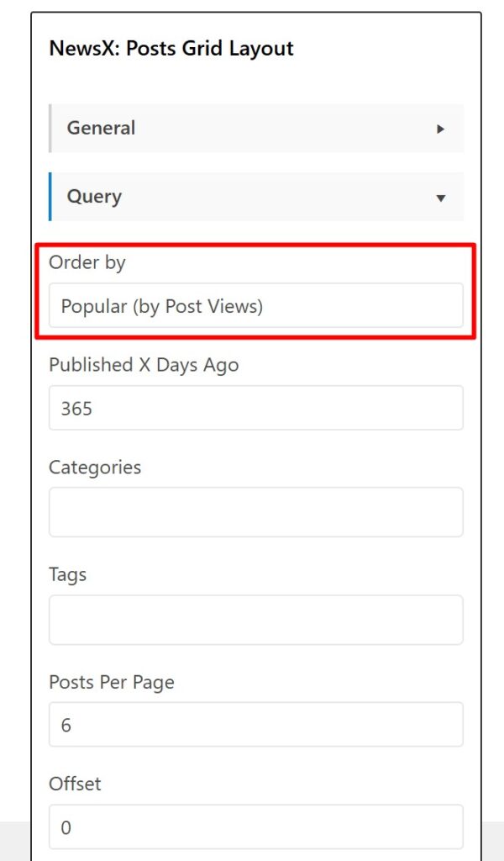Collapse the Query section arrow

(440, 198)
